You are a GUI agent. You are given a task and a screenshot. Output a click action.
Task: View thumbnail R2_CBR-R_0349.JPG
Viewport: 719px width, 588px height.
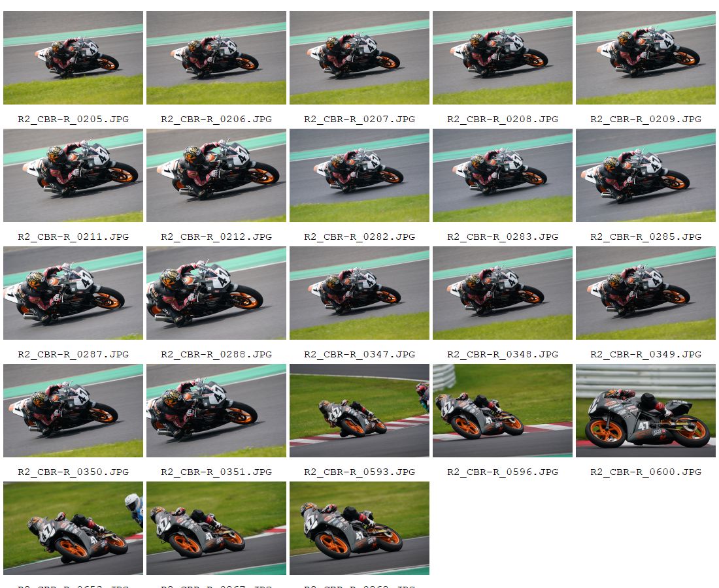coord(646,293)
